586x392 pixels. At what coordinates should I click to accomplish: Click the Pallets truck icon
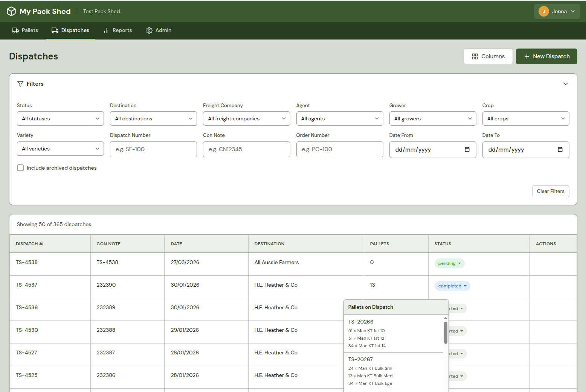15,30
